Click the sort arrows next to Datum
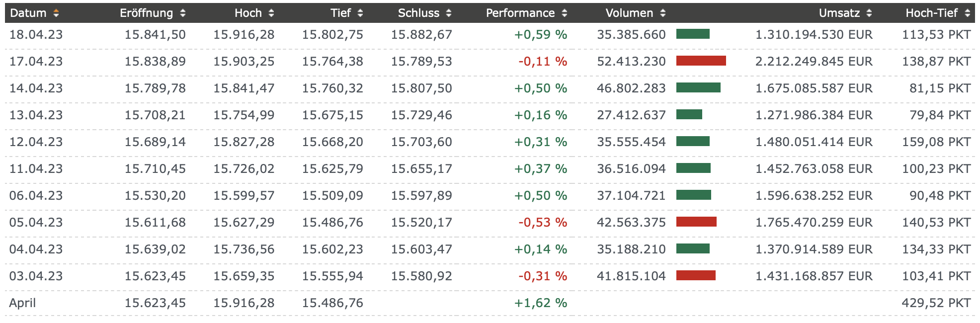This screenshot has height=323, width=980. point(56,13)
